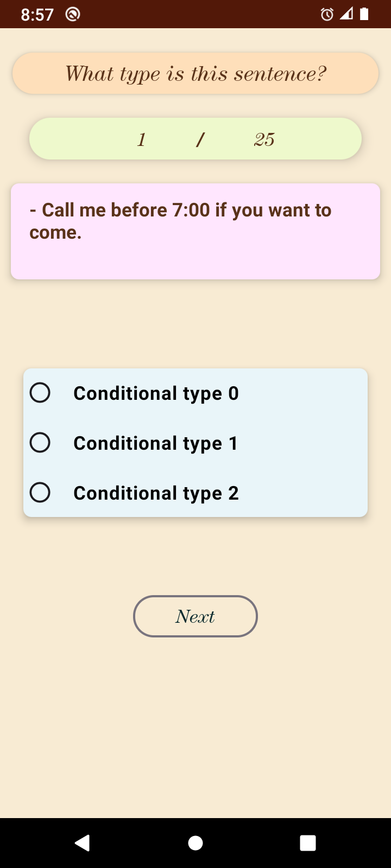Tap the circular notification icon beside time
The height and width of the screenshot is (868, 391).
(73, 14)
